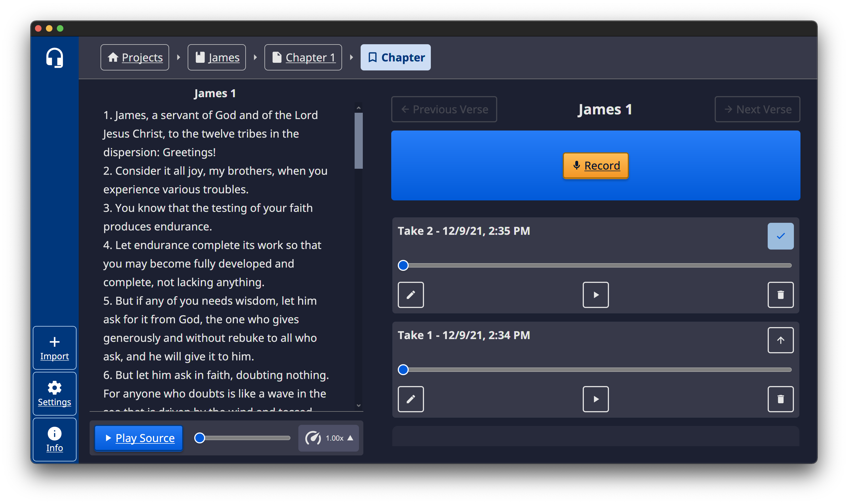Play Take 1 audio

596,399
